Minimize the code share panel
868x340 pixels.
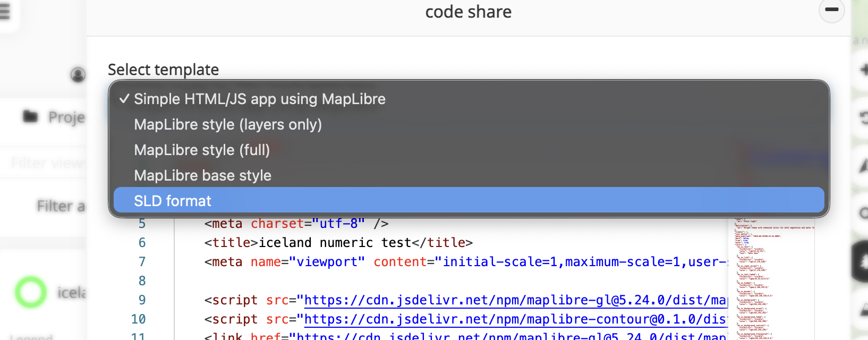831,10
